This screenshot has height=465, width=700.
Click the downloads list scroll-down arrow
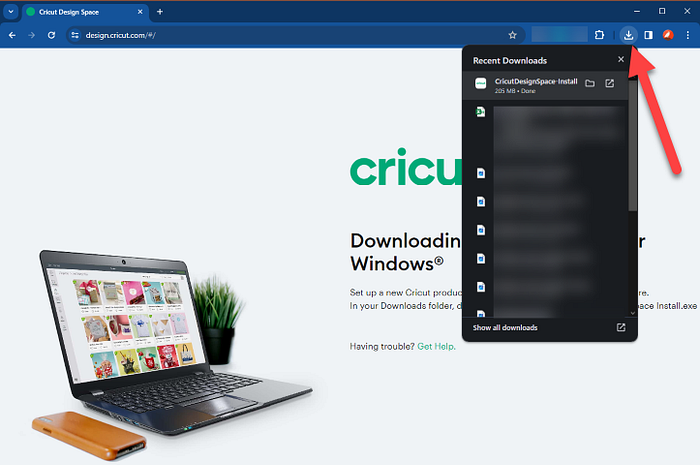[x=633, y=313]
